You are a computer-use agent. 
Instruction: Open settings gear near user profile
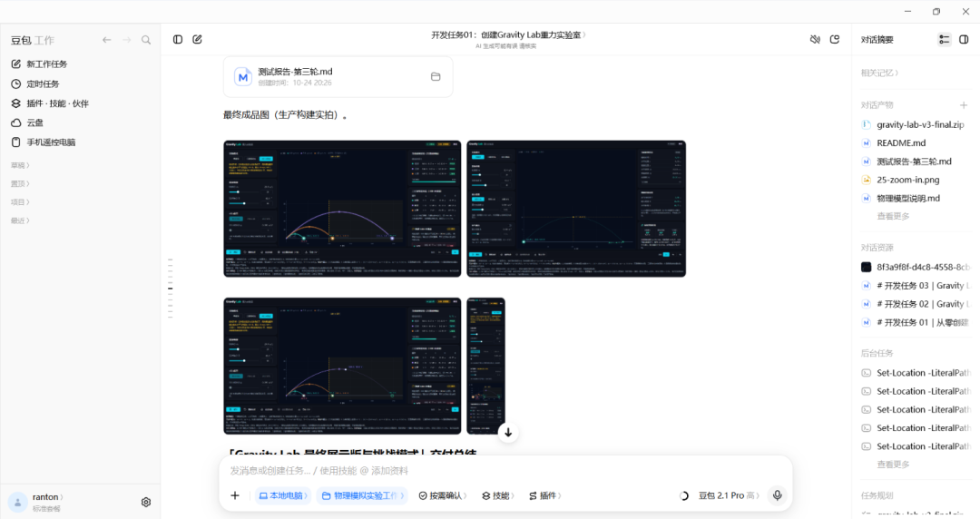click(146, 502)
